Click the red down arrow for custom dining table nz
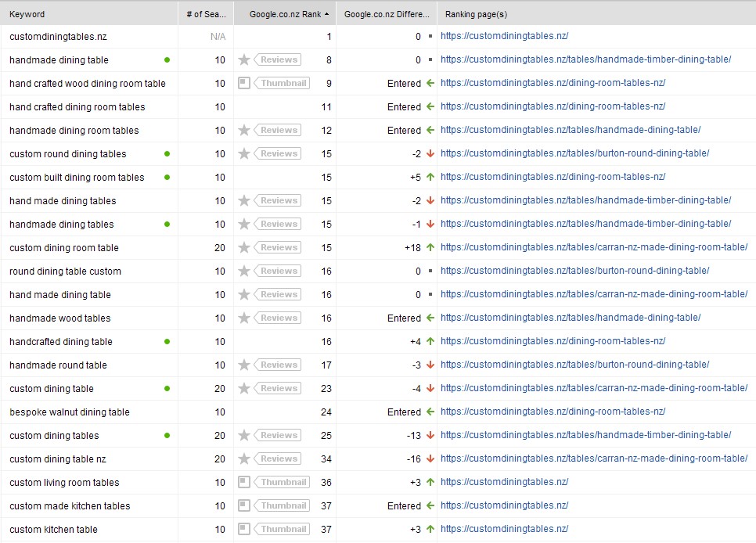The image size is (756, 543). (430, 458)
